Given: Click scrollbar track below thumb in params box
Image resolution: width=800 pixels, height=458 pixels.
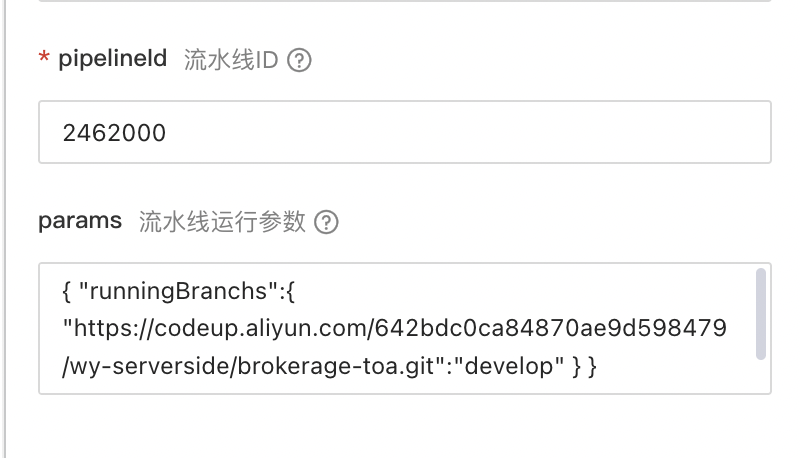Looking at the screenshot, I should pos(761,376).
